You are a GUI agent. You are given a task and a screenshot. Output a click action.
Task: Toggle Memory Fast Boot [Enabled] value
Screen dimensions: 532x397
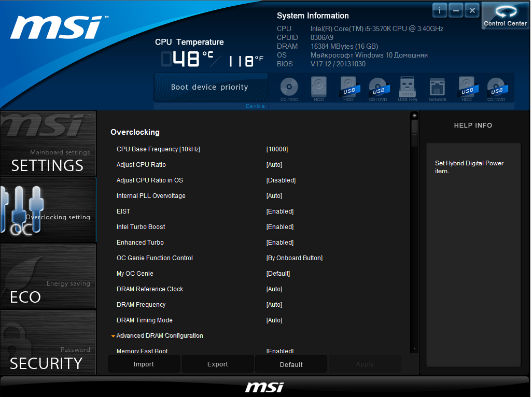point(280,351)
